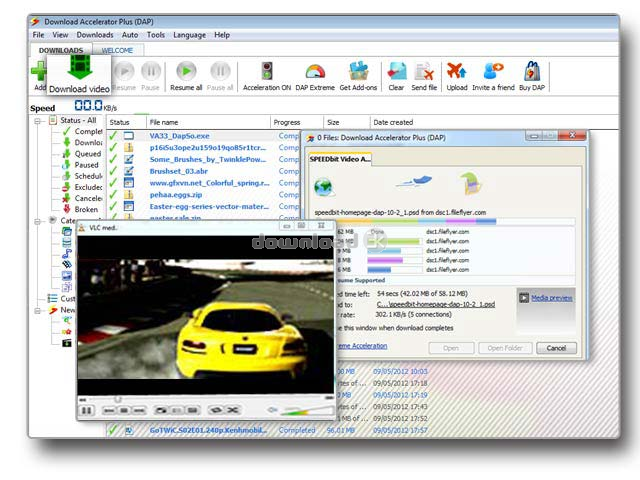This screenshot has width=640, height=480.
Task: Open the Downloads menu
Action: point(95,35)
